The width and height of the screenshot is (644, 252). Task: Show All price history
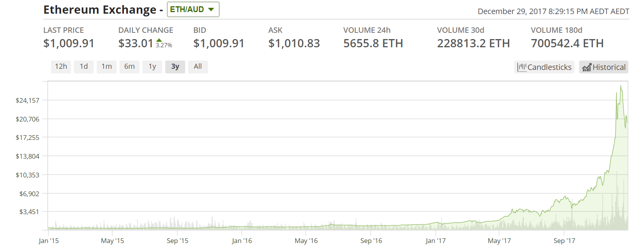pos(198,66)
